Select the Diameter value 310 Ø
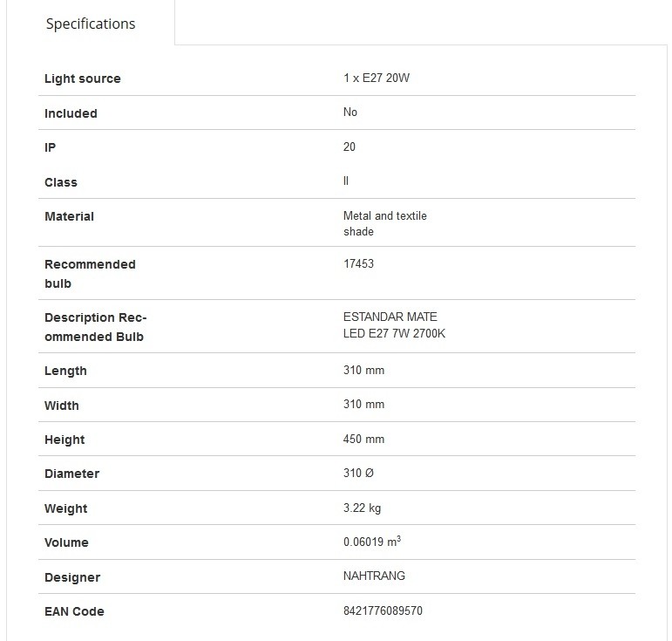This screenshot has width=672, height=641. click(x=358, y=473)
